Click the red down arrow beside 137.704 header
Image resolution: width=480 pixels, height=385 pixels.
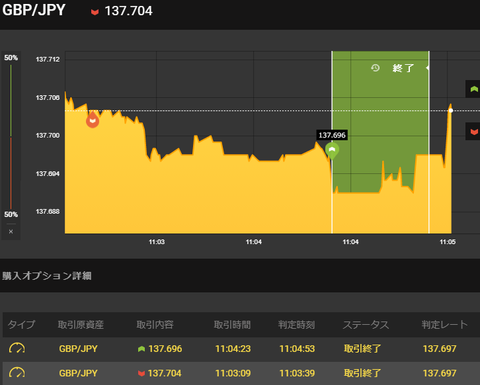[95, 12]
